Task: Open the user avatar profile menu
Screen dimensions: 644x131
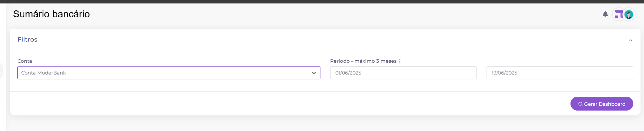Action: [x=629, y=15]
